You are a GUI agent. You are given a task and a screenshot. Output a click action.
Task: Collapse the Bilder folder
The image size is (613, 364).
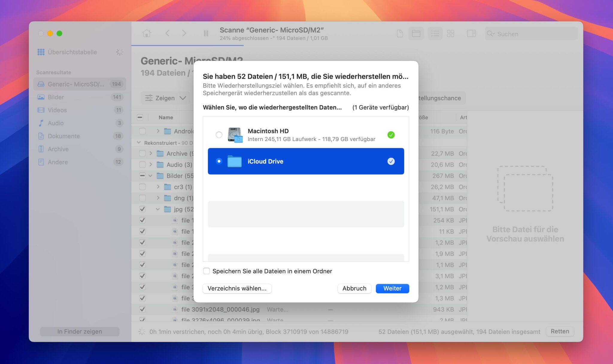click(x=151, y=176)
